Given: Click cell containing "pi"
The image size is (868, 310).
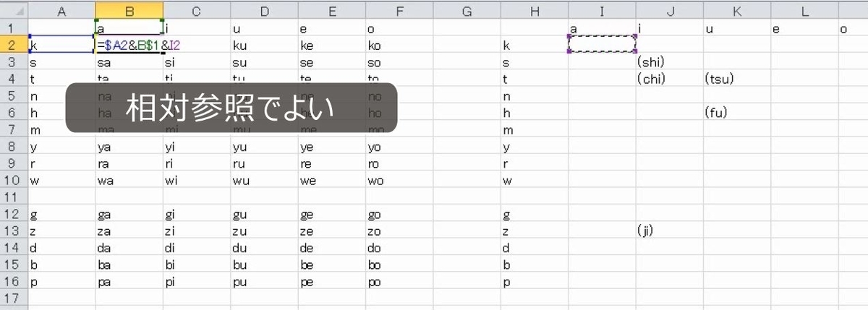Looking at the screenshot, I should coord(197,282).
